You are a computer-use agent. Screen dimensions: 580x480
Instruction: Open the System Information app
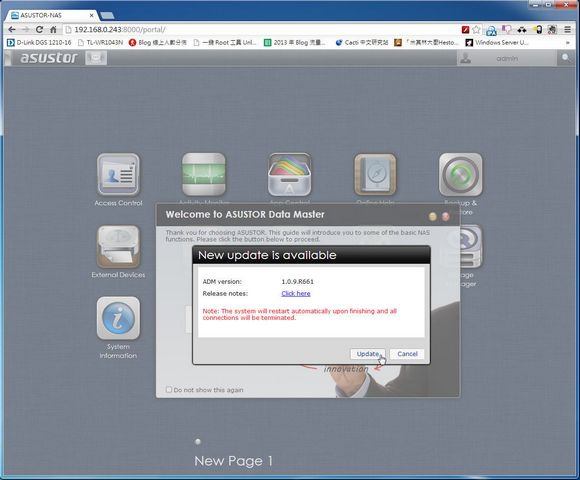pos(118,318)
